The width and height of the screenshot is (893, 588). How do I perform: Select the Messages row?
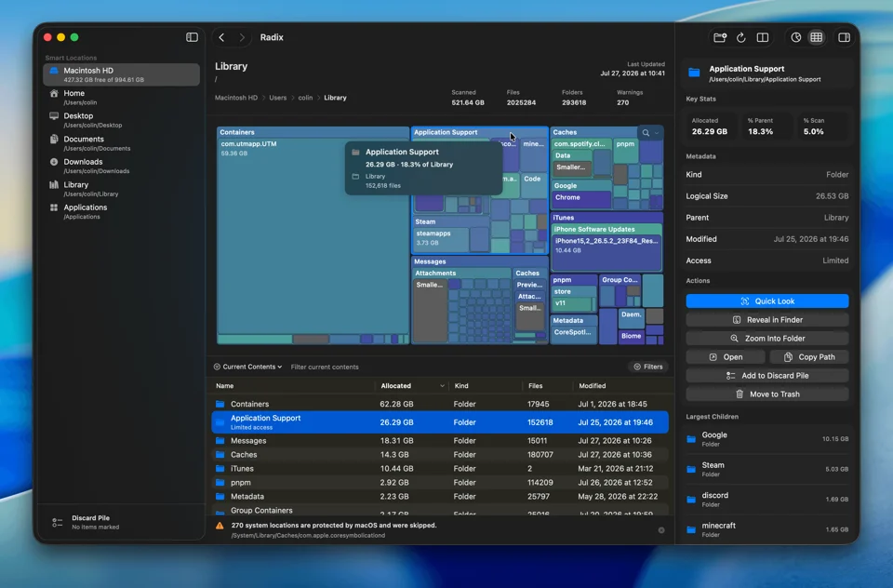(x=440, y=440)
